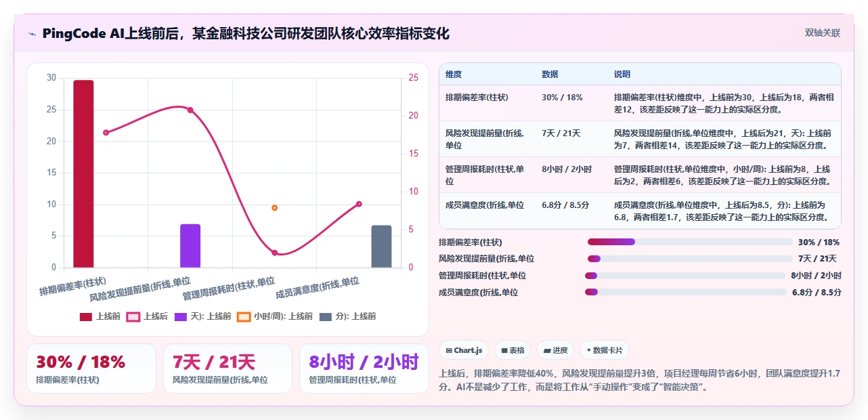This screenshot has height=420, width=868.
Task: Click the right y-axis value 25
Action: tap(414, 78)
